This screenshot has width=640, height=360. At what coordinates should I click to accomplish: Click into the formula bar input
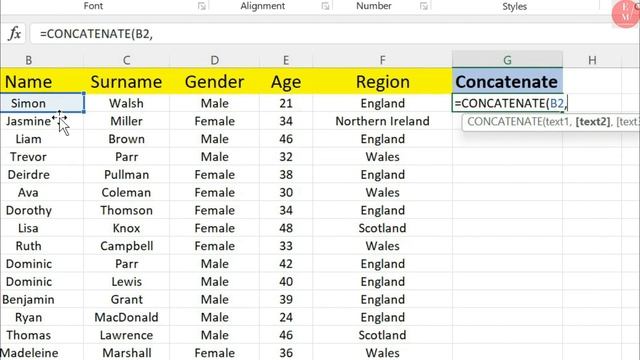[335, 34]
